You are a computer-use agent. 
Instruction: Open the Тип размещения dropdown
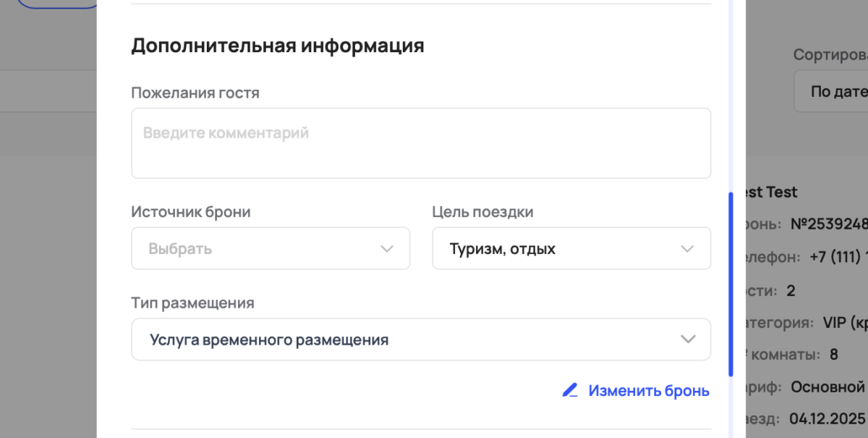421,339
